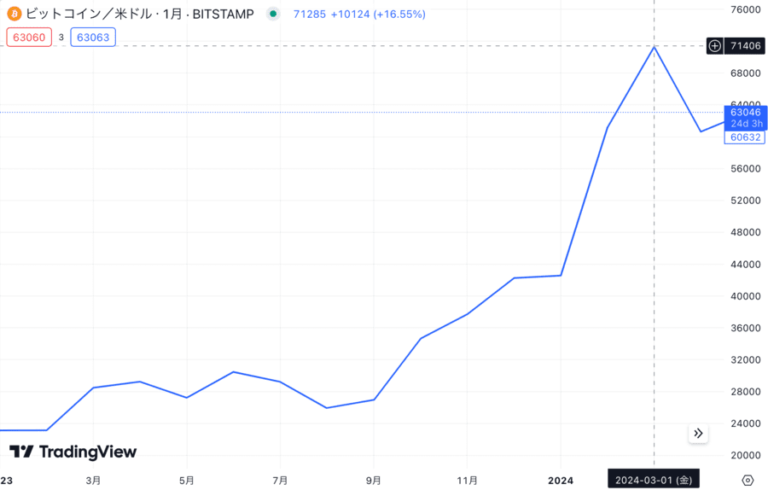Click the 9月 label on the time axis

click(x=374, y=480)
